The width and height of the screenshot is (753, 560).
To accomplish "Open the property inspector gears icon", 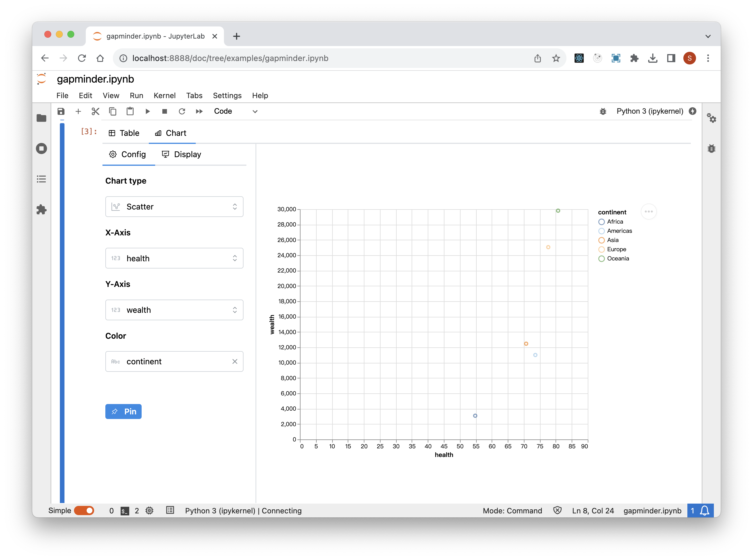I will 711,118.
